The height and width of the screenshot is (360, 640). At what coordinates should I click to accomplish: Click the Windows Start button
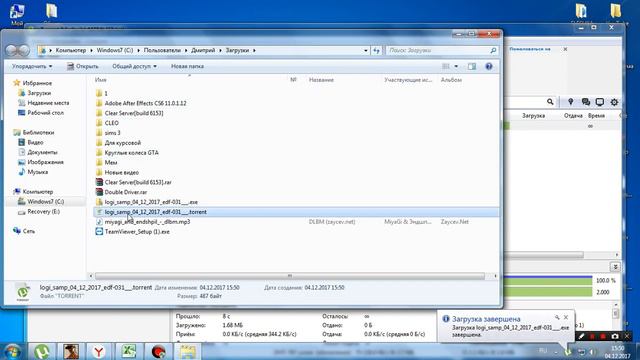[x=12, y=351]
